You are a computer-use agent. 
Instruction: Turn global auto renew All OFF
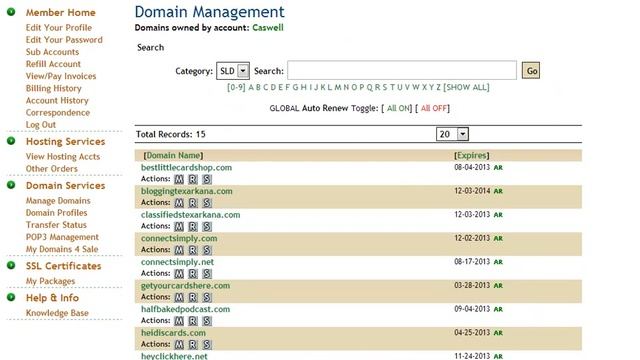pyautogui.click(x=434, y=108)
